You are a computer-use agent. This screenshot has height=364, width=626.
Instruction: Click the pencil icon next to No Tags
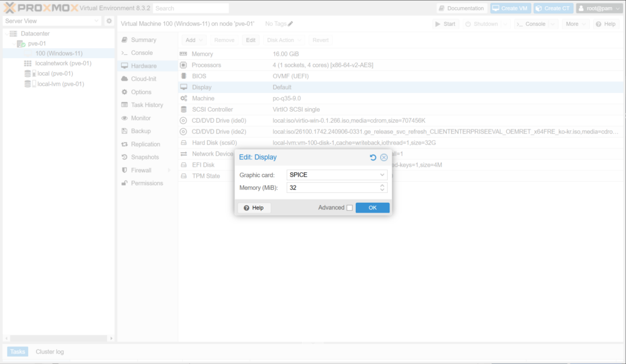pos(290,24)
